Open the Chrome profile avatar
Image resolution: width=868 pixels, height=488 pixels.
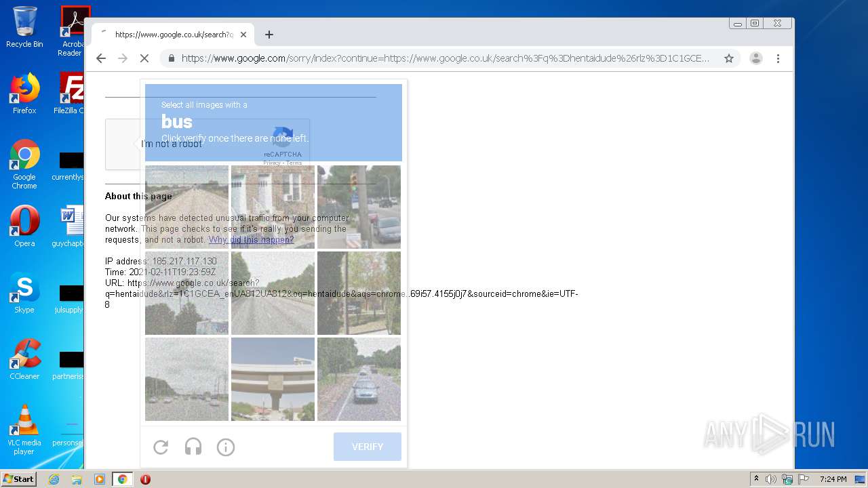pyautogui.click(x=756, y=58)
